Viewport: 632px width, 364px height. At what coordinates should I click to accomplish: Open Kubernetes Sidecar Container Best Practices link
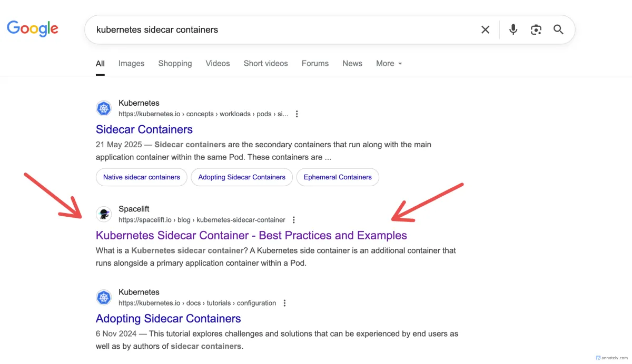point(251,235)
